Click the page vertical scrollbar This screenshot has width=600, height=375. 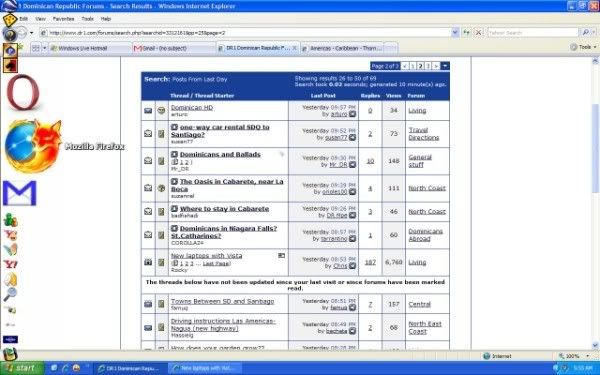[595, 203]
